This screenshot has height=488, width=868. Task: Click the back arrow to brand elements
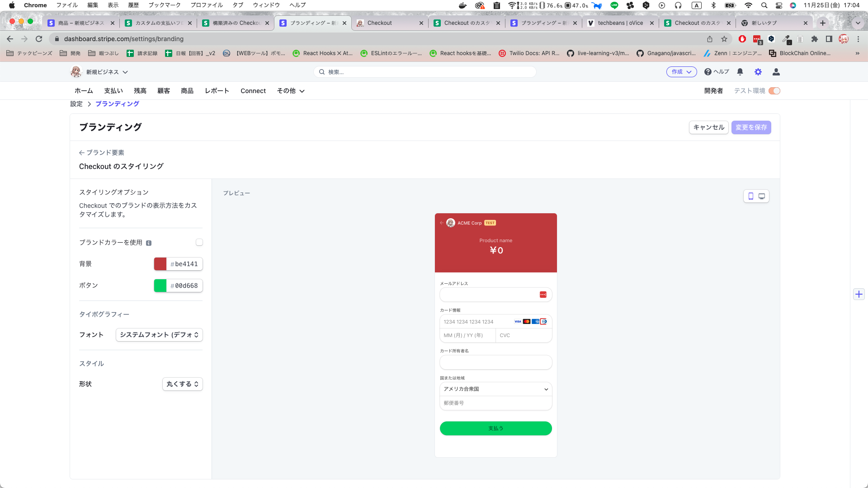click(x=82, y=153)
